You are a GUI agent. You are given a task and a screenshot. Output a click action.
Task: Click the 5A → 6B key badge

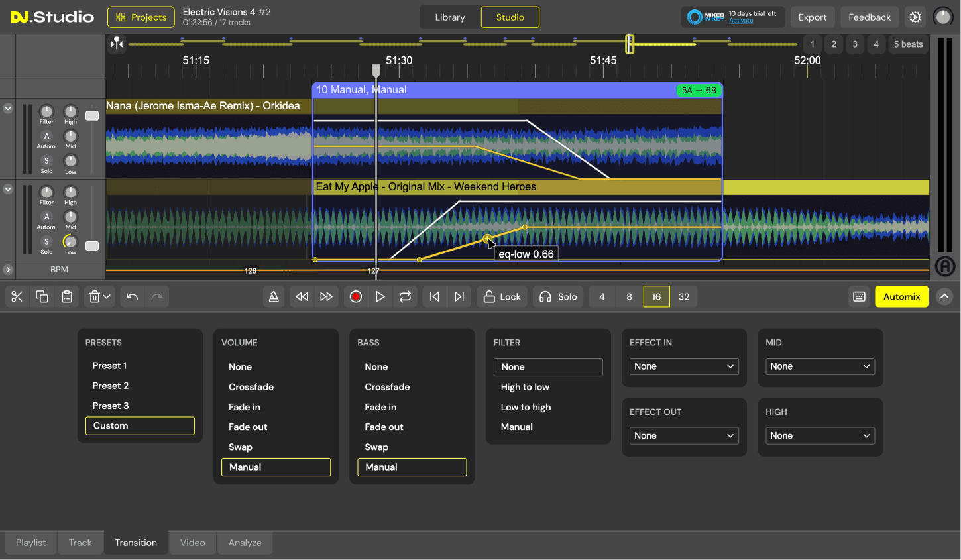click(699, 90)
